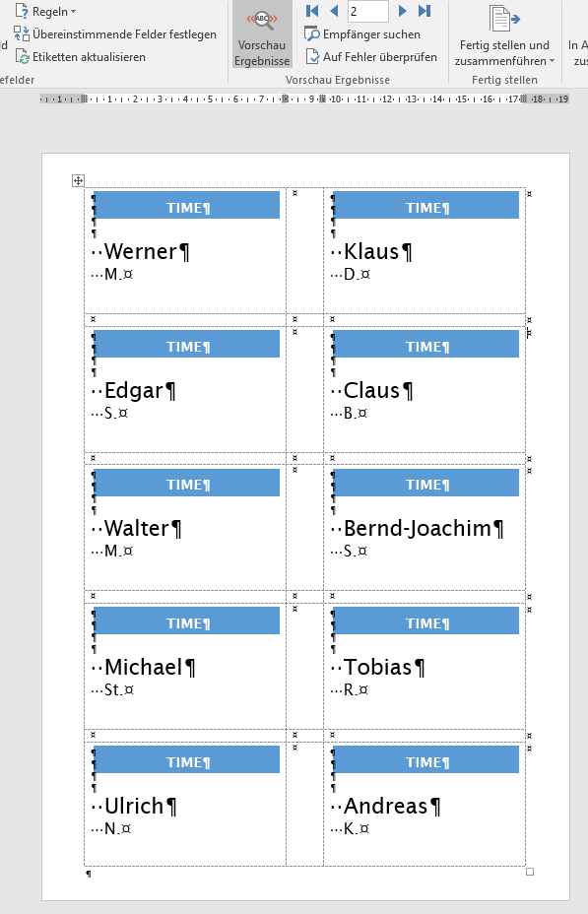
Task: Go to previous record arrow
Action: 334,11
